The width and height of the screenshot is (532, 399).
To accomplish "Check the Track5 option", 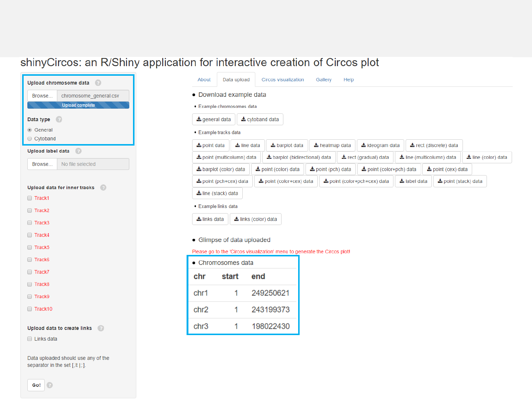I will pos(30,248).
